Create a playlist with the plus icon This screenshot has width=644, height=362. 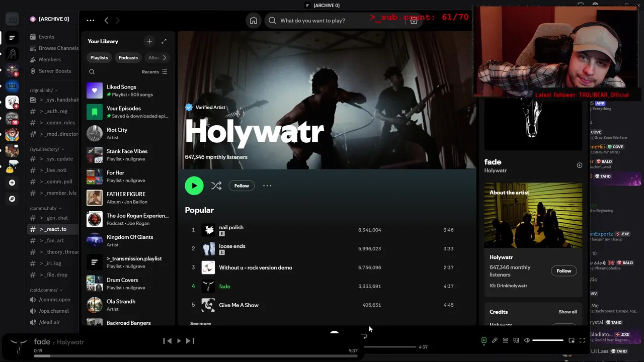click(149, 41)
